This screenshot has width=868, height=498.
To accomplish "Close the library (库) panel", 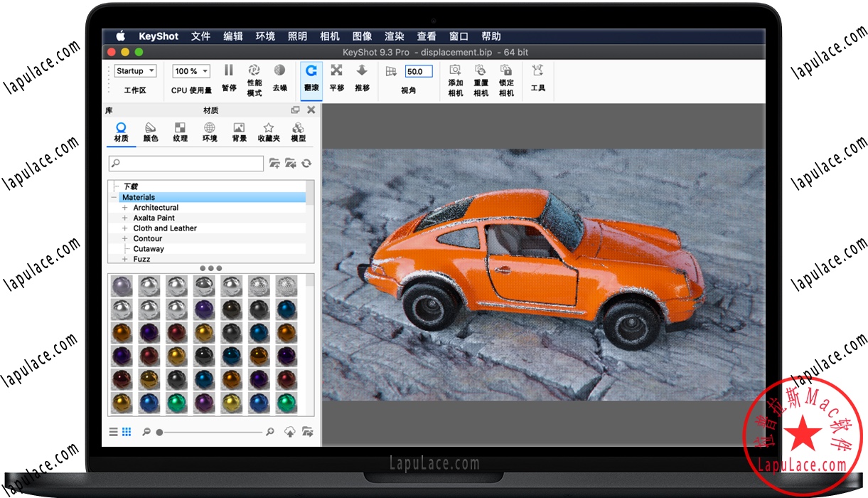I will 311,110.
